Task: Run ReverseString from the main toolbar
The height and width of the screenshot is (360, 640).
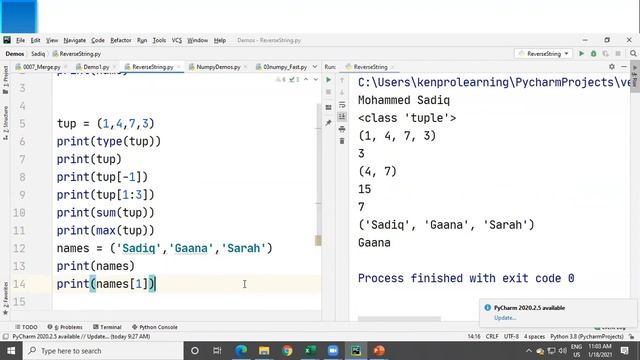Action: 581,53
